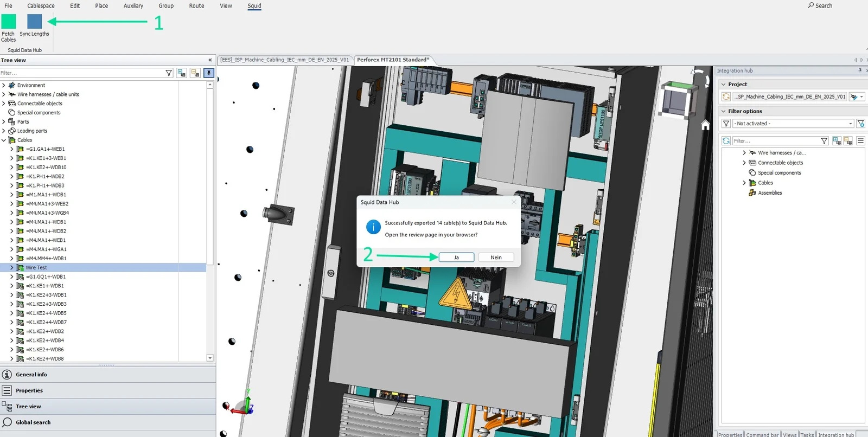Viewport: 868px width, 437px height.
Task: Click the Tree view panel icon
Action: pyautogui.click(x=7, y=406)
